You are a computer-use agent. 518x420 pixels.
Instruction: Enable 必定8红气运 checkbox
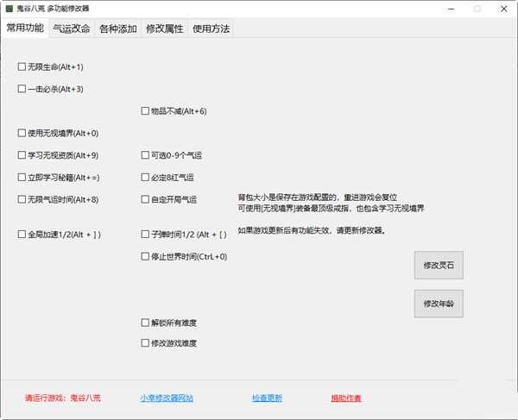(x=145, y=177)
